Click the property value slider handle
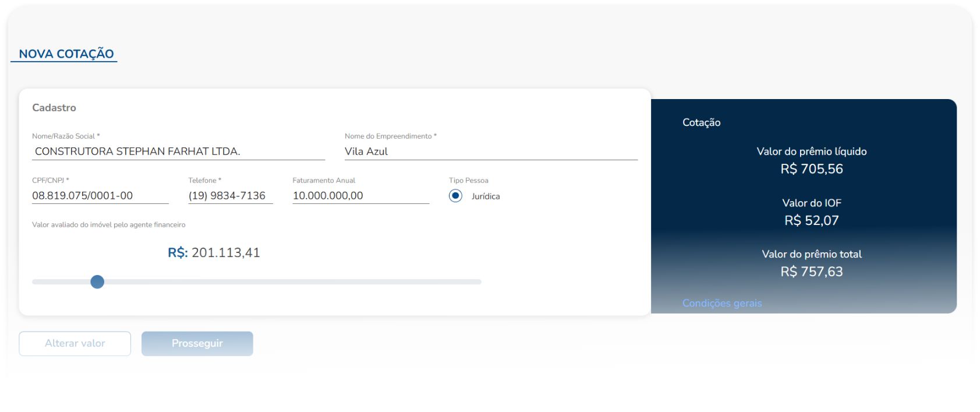 97,282
